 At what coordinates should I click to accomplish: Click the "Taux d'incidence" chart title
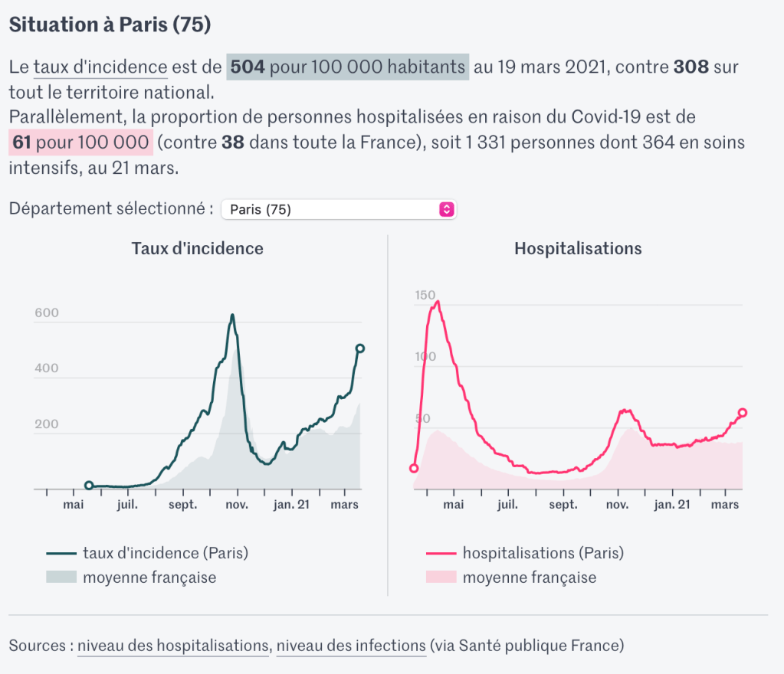coord(197,249)
